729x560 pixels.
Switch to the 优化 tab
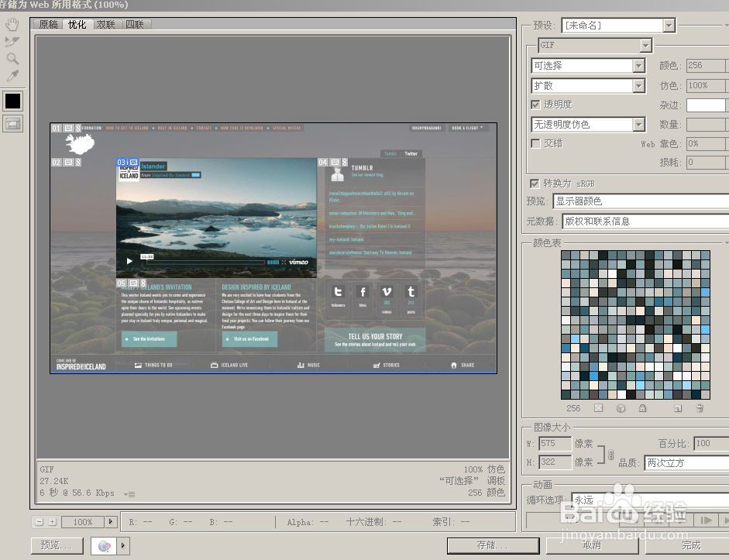(x=77, y=25)
